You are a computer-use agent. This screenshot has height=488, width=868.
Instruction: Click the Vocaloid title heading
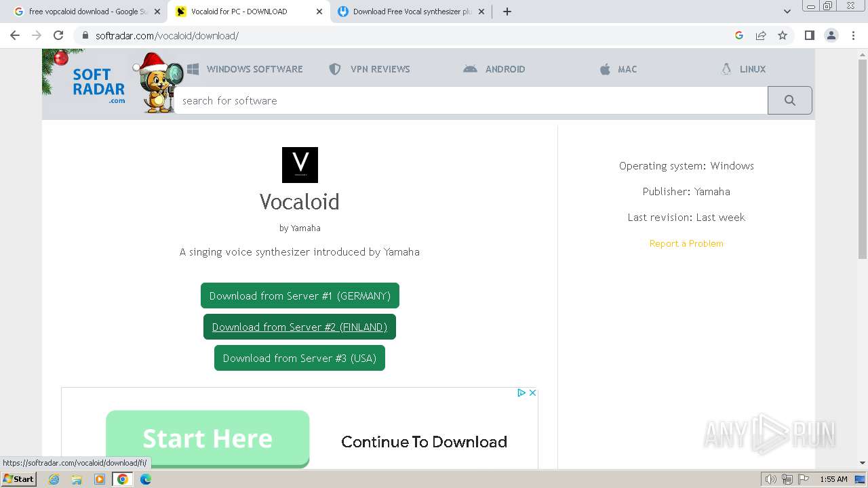[300, 201]
